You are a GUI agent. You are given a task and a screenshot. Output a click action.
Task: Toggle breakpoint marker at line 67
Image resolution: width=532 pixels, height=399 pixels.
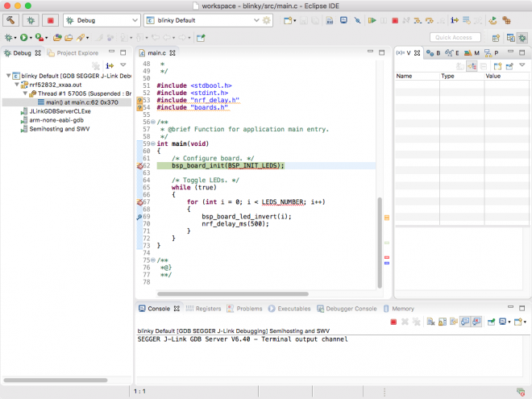[x=139, y=202]
